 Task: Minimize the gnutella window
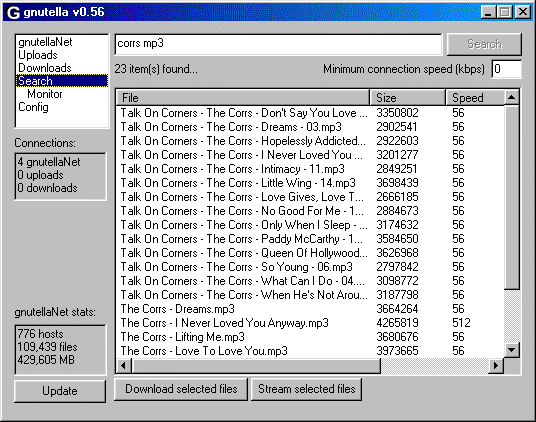point(488,12)
